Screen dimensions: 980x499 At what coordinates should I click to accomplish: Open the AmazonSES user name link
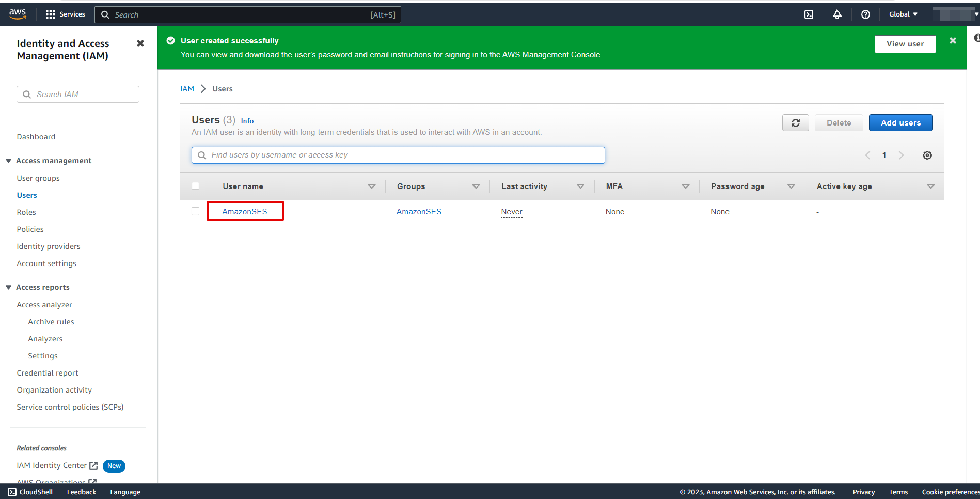coord(245,211)
